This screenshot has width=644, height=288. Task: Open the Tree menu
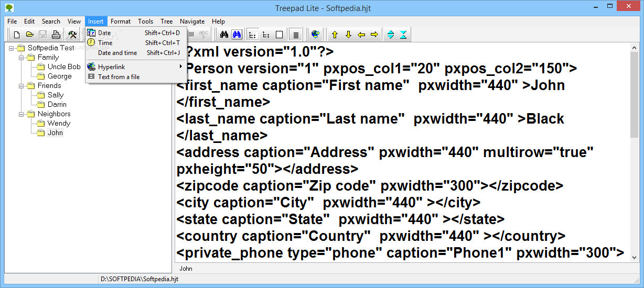pos(167,21)
